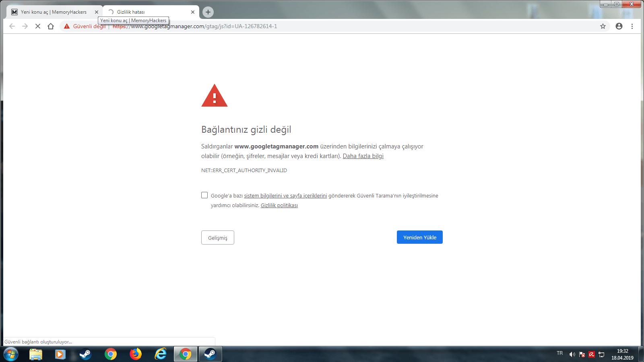Viewport: 644px width, 362px height.
Task: Open the Gizlilik politikası link
Action: (279, 206)
